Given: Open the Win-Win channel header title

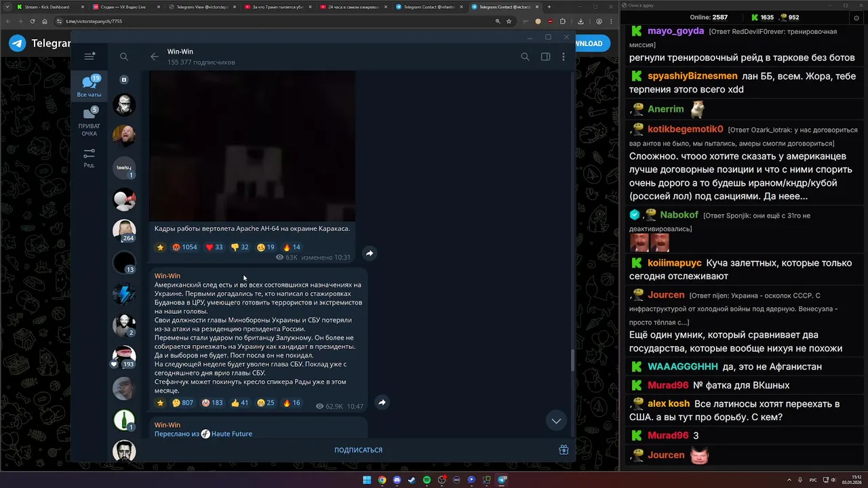Looking at the screenshot, I should click(x=180, y=52).
